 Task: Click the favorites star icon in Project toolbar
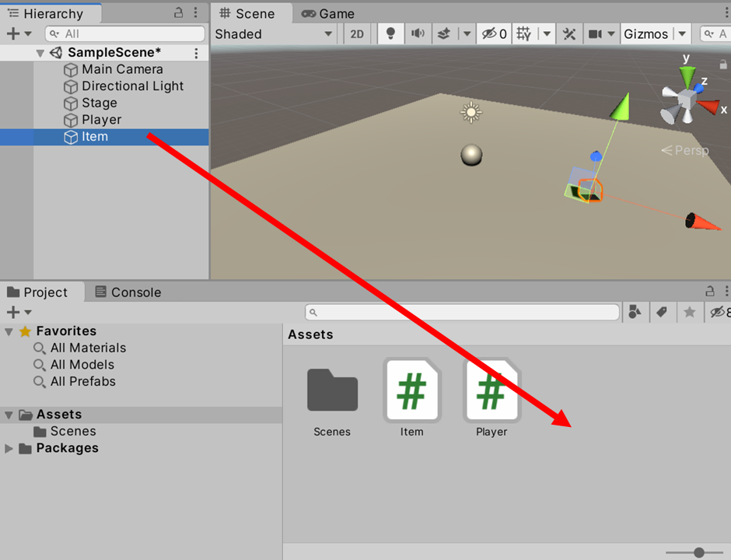(x=689, y=312)
